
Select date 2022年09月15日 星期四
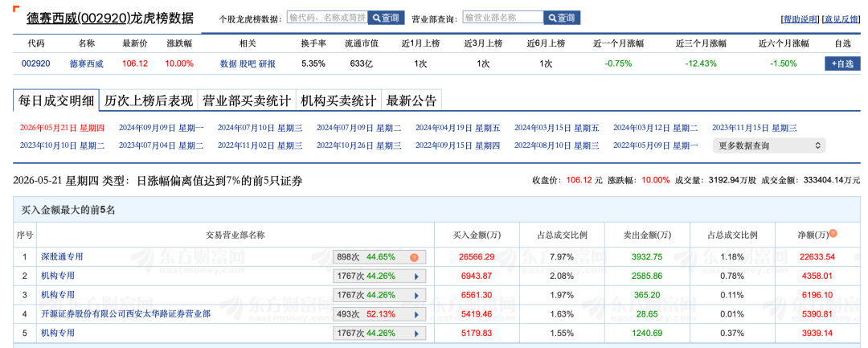[x=458, y=146]
